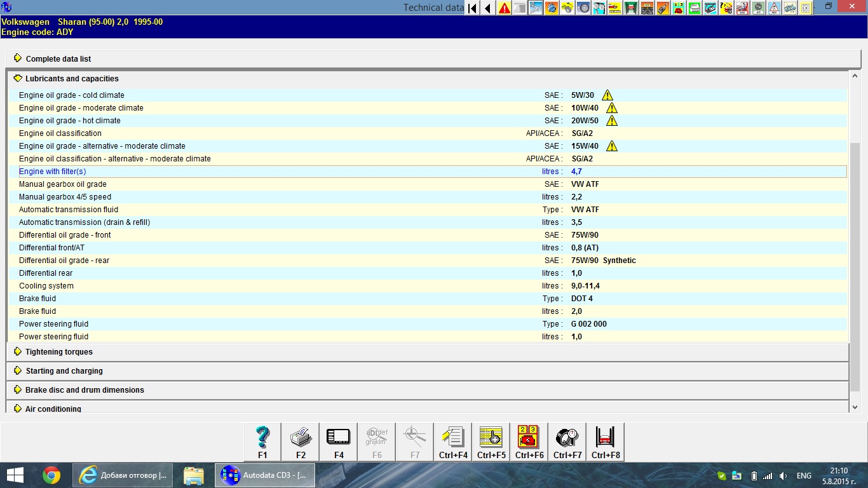Expand Brake disc and drum dimensions section
This screenshot has height=488, width=868.
84,390
